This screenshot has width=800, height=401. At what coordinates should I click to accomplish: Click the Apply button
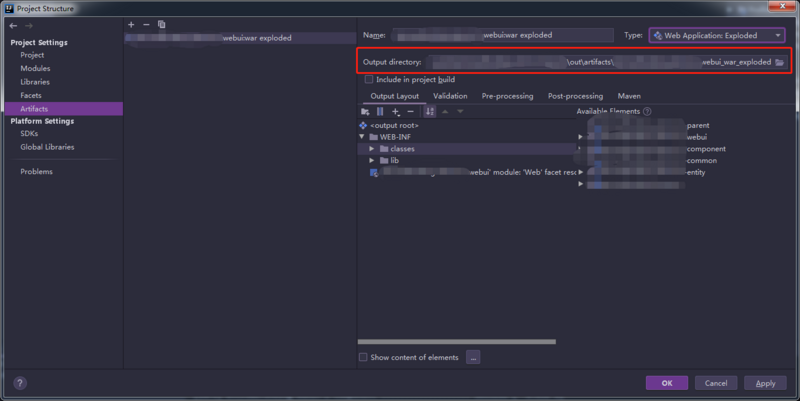click(765, 383)
